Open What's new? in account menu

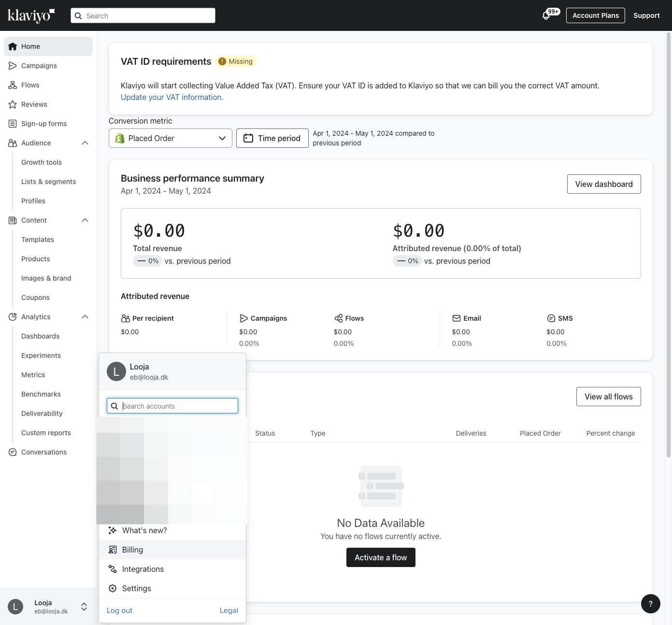point(172,530)
